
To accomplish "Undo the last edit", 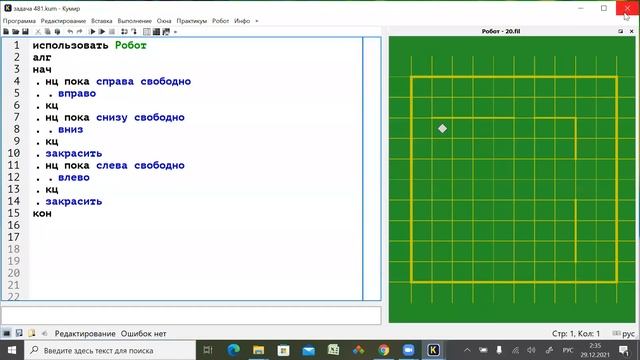I will click(x=70, y=31).
